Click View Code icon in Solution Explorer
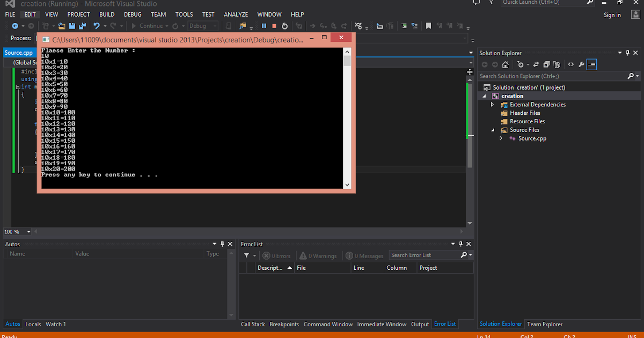The width and height of the screenshot is (644, 338). tap(570, 64)
